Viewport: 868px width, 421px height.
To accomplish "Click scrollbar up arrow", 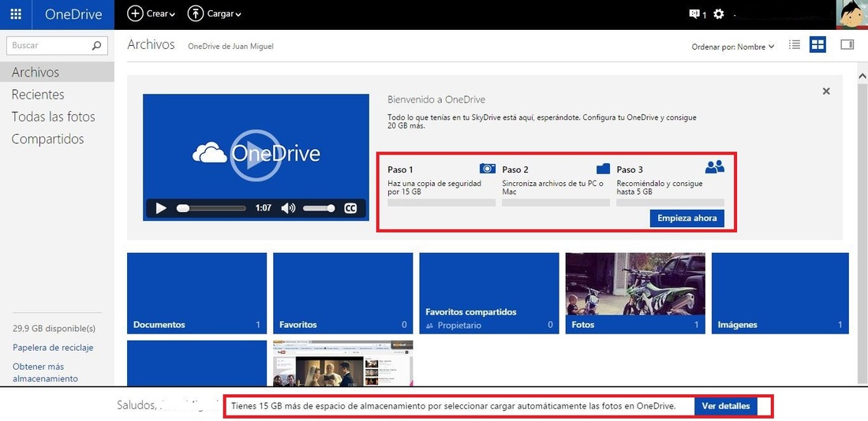I will (862, 75).
